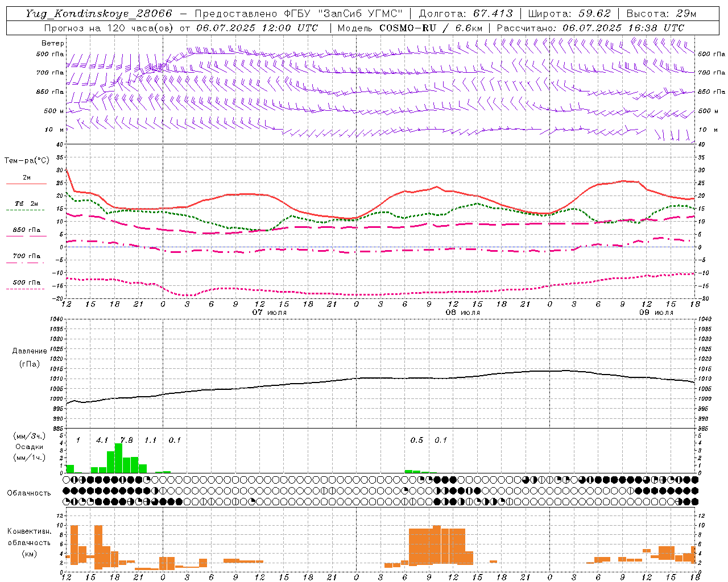
Task: Click the 700 гПа temperature legend entry
Action: [27, 256]
